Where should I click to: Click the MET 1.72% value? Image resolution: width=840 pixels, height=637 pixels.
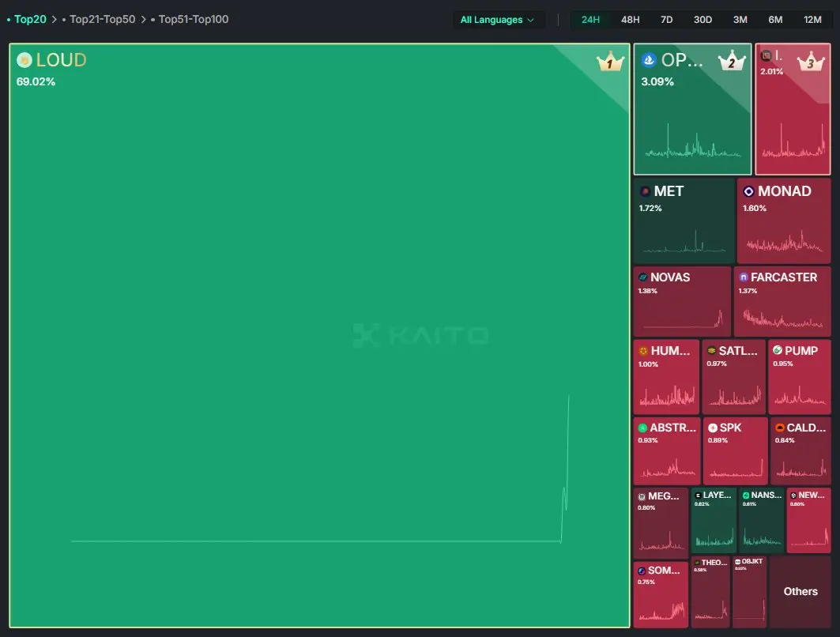[x=650, y=209]
